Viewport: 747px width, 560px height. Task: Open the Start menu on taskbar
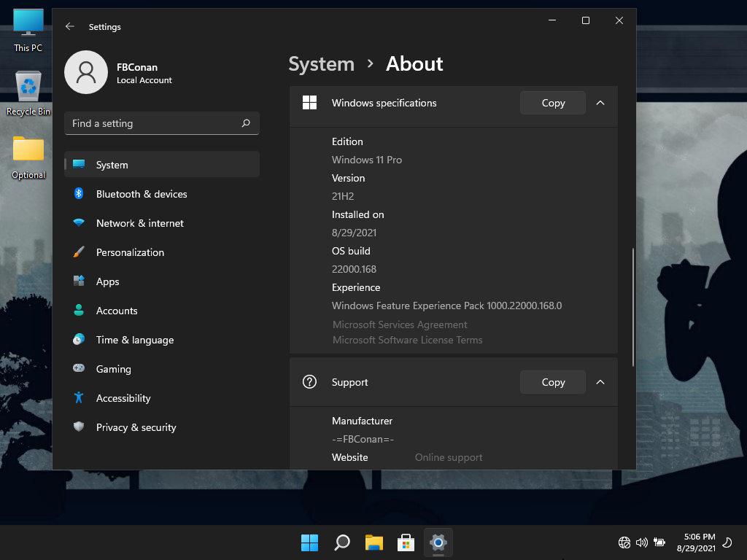pos(309,542)
